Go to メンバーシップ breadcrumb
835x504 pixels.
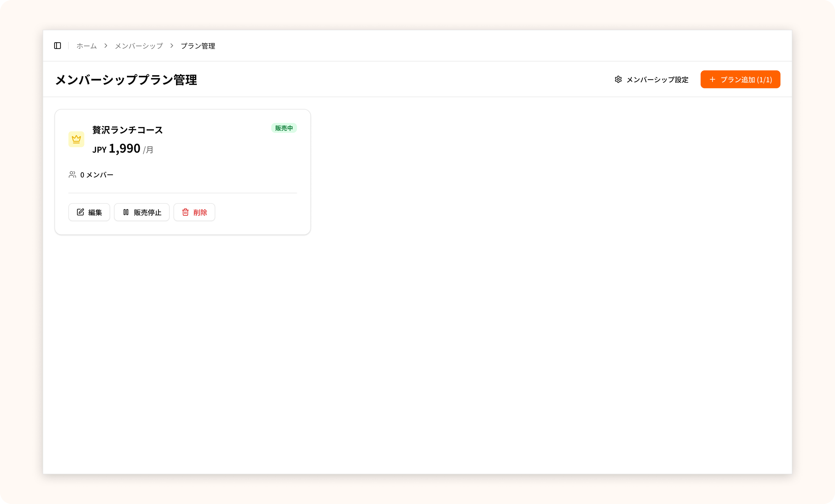[139, 46]
